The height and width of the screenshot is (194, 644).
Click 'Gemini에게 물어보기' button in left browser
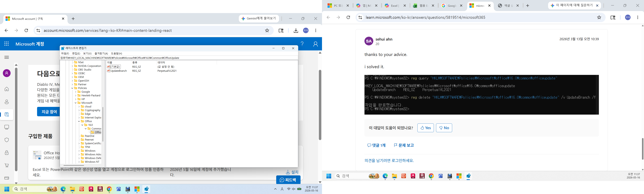click(x=259, y=18)
